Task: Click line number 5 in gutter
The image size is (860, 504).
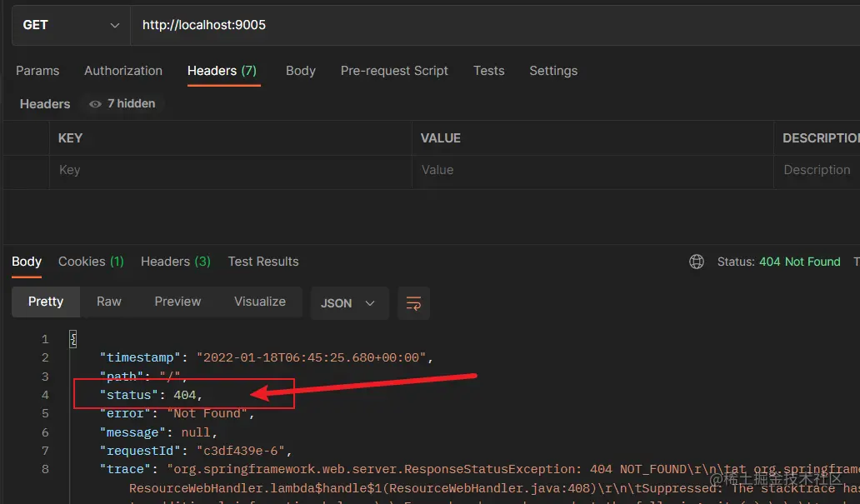Action: [x=45, y=413]
